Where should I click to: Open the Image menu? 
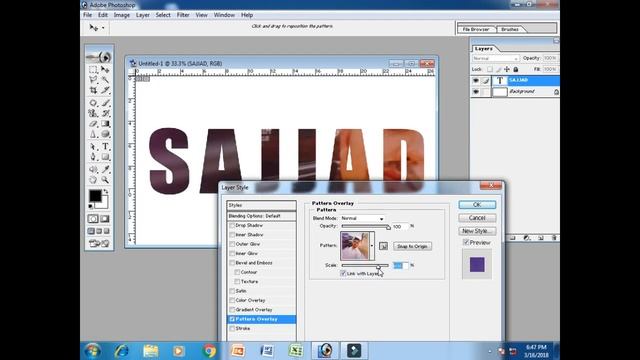pos(122,15)
